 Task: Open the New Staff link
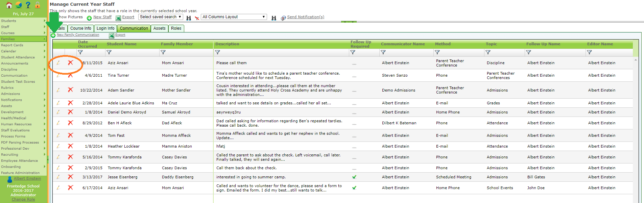[x=102, y=17]
